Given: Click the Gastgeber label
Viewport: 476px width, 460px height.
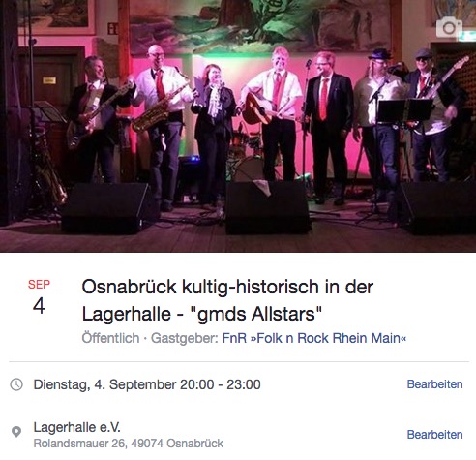Looking at the screenshot, I should (x=185, y=338).
